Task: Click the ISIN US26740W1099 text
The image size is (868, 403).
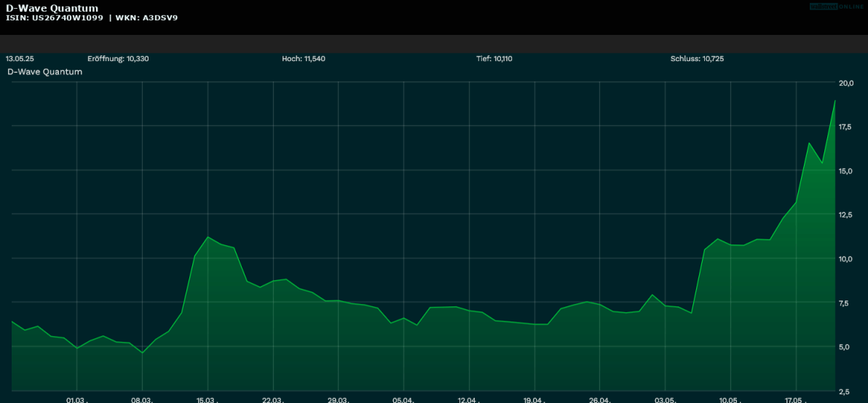Action: [x=54, y=17]
